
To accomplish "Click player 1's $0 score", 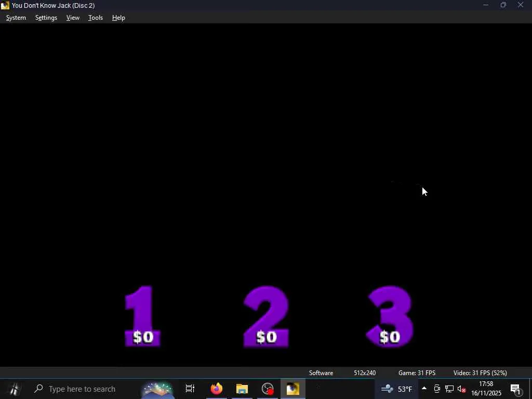I will [x=143, y=337].
